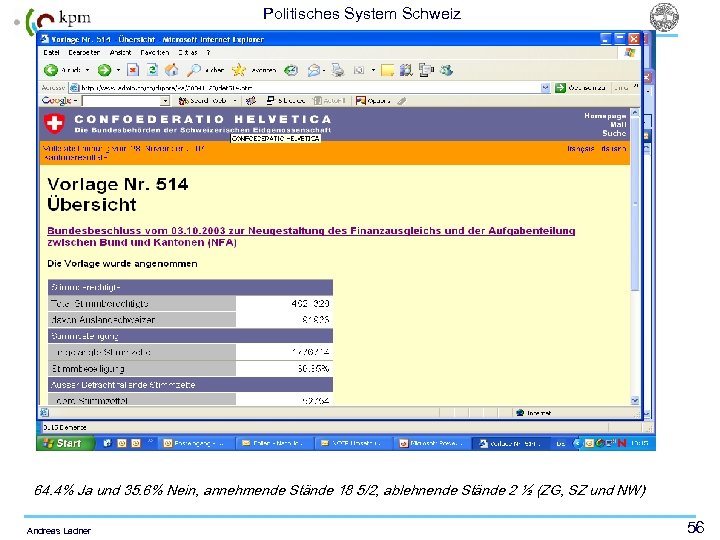Open the Google logo menu dropdown
The width and height of the screenshot is (720, 540).
click(75, 100)
